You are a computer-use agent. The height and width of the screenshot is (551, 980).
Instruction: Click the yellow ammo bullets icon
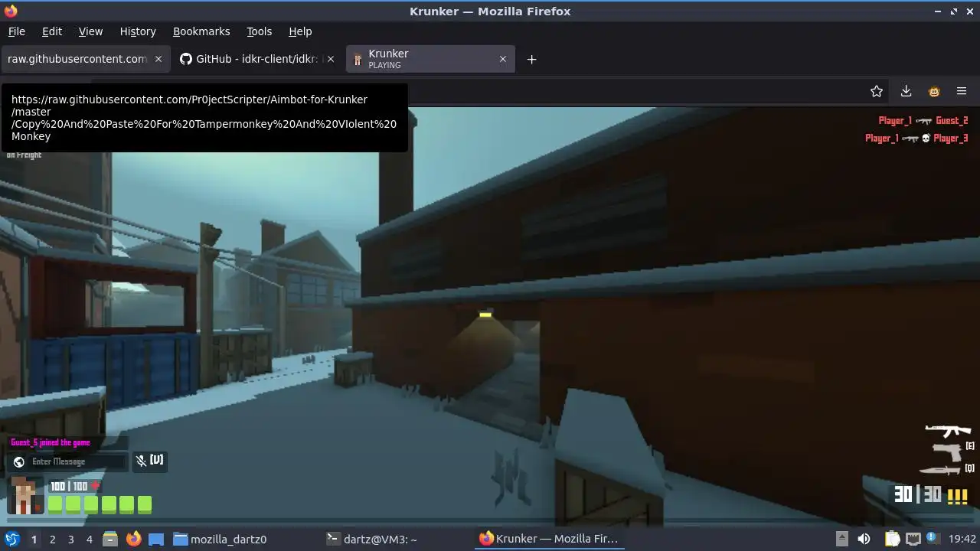coord(957,497)
